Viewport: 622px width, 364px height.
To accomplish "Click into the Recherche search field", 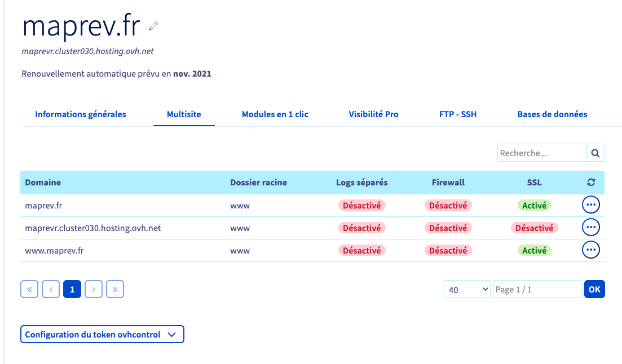I will [542, 153].
